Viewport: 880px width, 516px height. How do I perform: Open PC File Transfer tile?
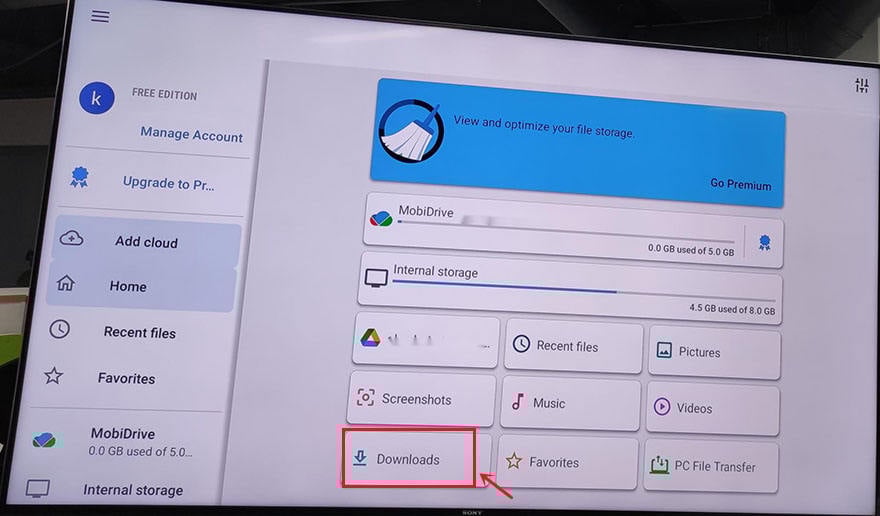pos(712,466)
